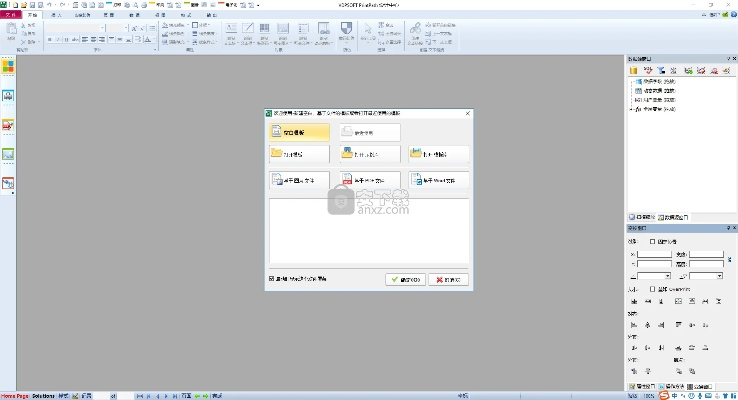Screen dimensions: 738x400
Task: Toggle the checkbox at dialog bottom-left
Action: pyautogui.click(x=272, y=279)
